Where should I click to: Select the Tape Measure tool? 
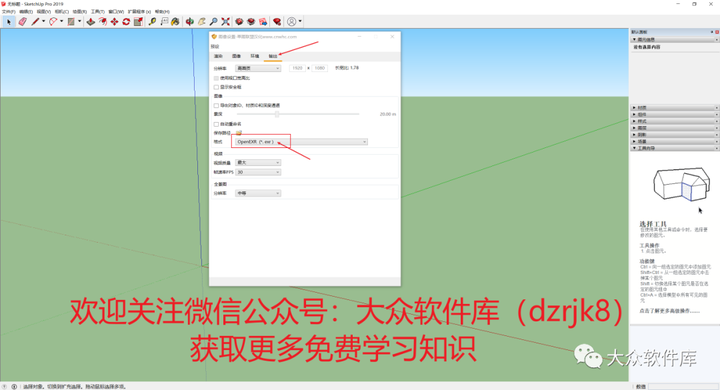152,22
